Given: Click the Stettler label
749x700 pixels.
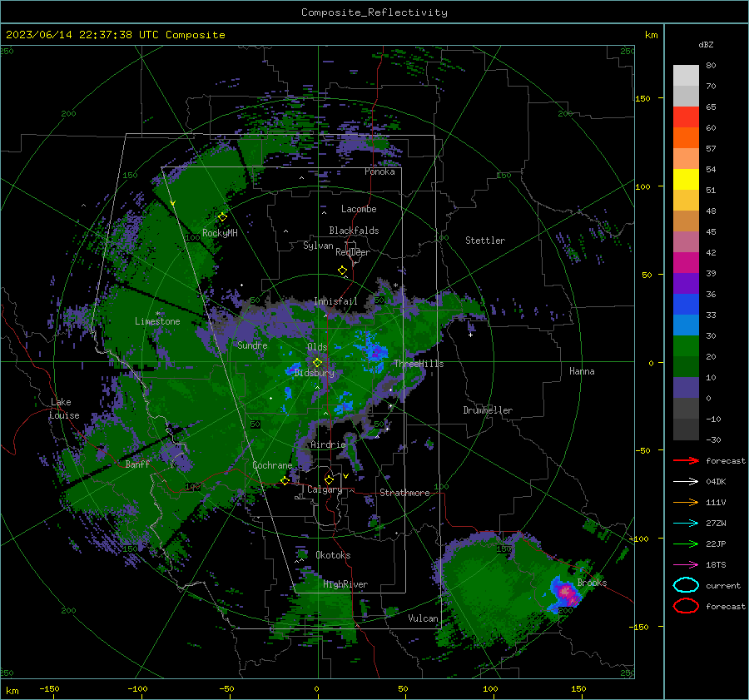Looking at the screenshot, I should pos(485,241).
